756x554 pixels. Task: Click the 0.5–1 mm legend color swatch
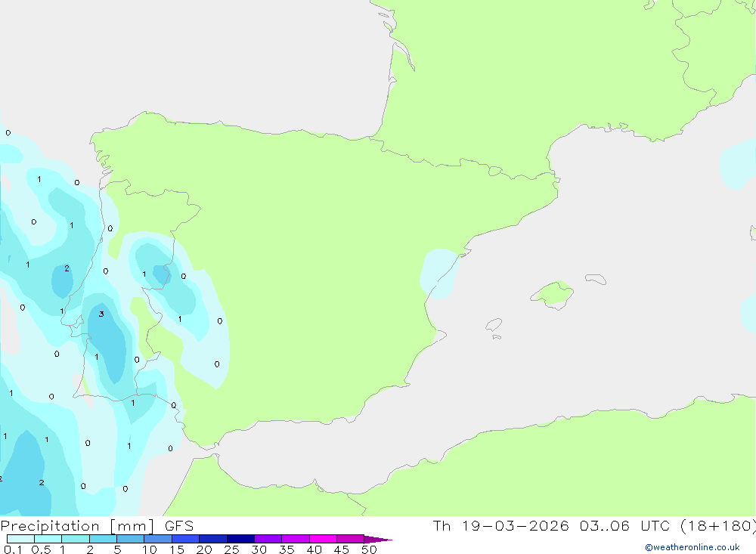pos(48,539)
